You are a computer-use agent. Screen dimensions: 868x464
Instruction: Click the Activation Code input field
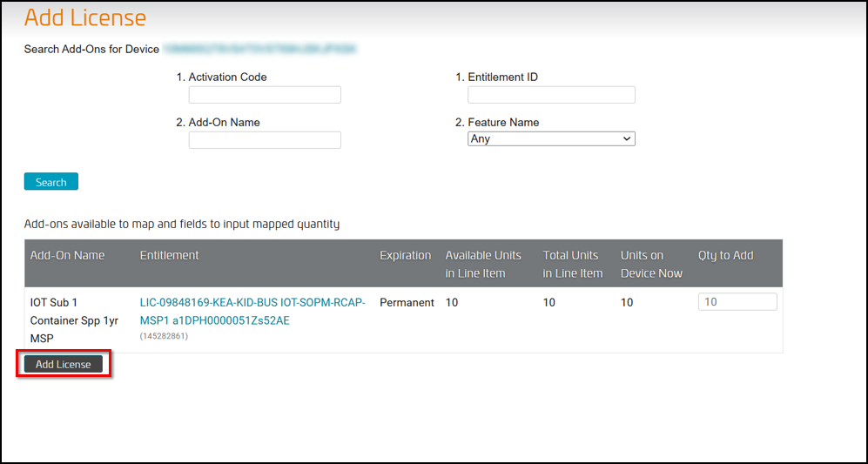[x=265, y=95]
